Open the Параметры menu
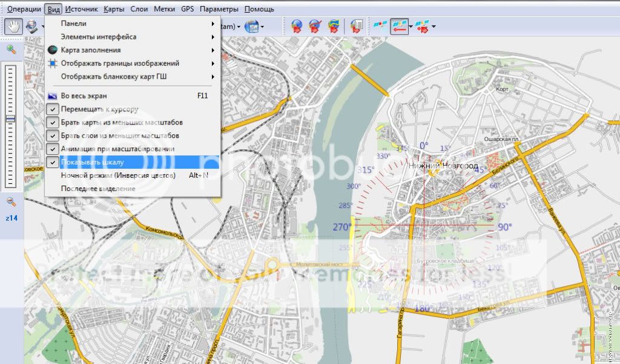 point(219,9)
